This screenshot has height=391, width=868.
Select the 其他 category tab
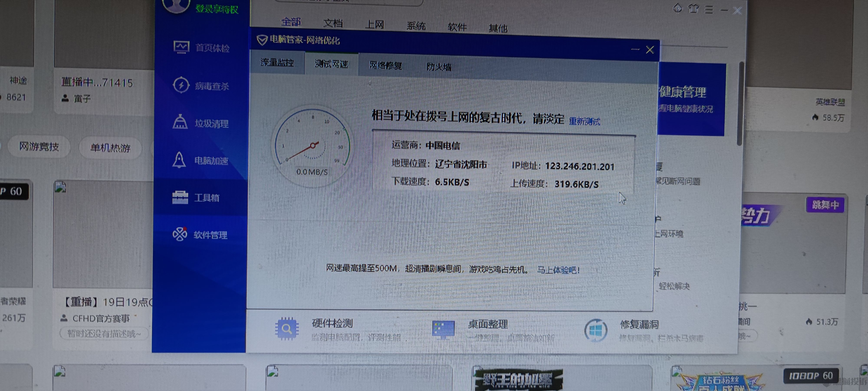(498, 28)
